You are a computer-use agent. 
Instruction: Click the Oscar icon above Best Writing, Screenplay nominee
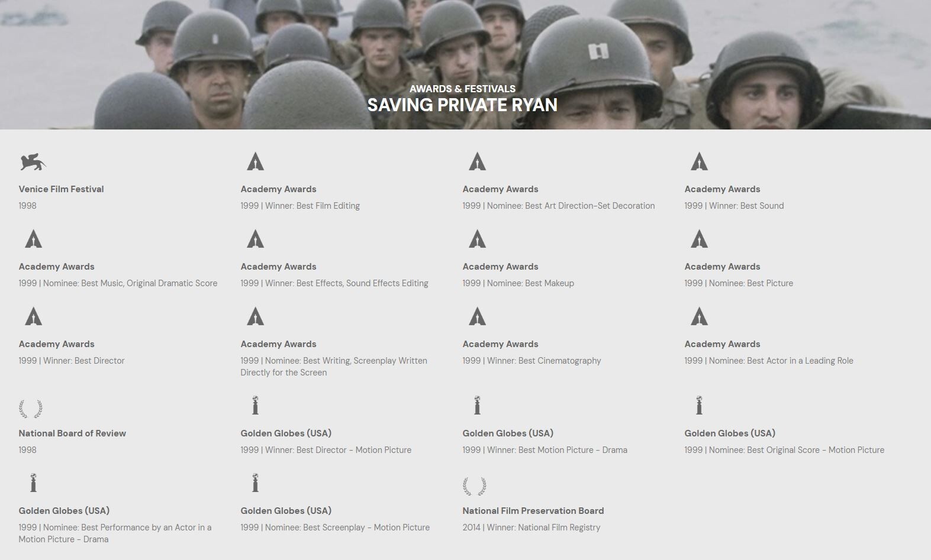tap(255, 316)
